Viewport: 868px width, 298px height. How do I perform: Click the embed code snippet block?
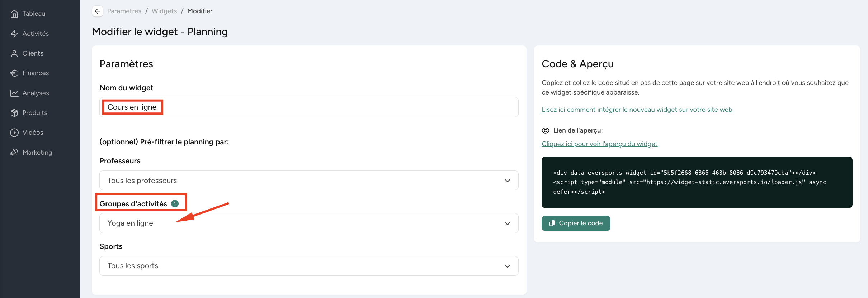[x=697, y=182]
